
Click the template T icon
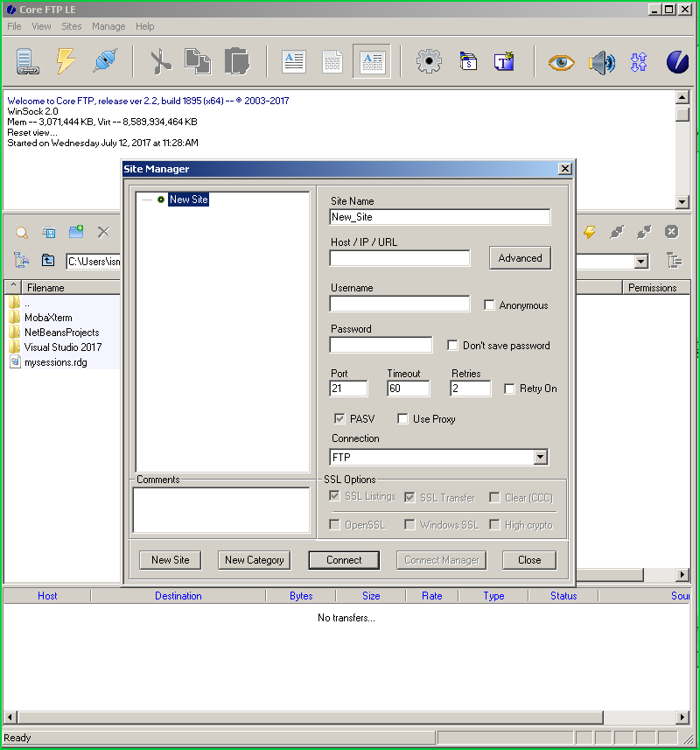[x=505, y=61]
